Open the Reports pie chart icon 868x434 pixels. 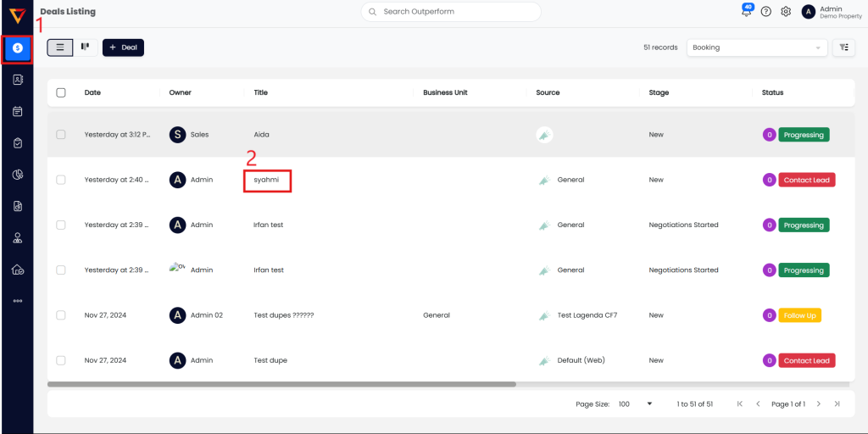coord(17,175)
